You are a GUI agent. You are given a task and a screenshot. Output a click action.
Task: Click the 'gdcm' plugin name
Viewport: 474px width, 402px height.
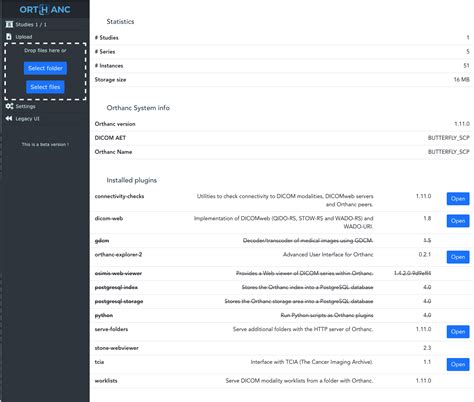102,241
